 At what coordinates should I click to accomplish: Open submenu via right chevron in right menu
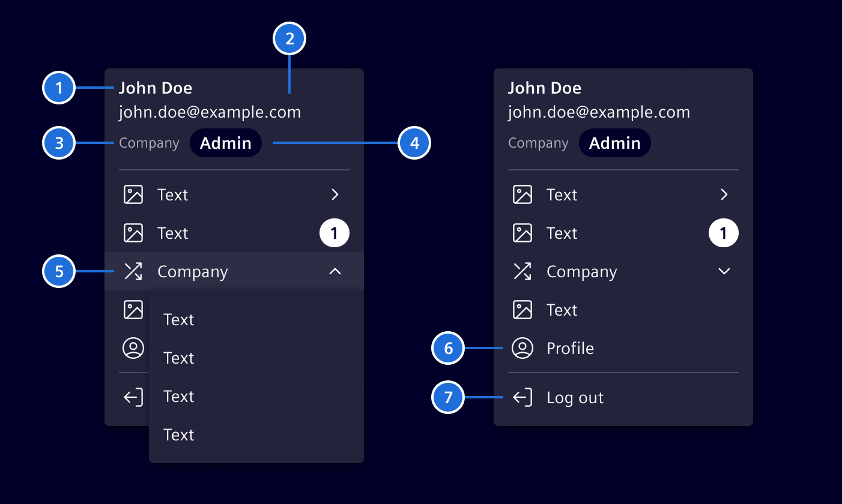pos(724,194)
